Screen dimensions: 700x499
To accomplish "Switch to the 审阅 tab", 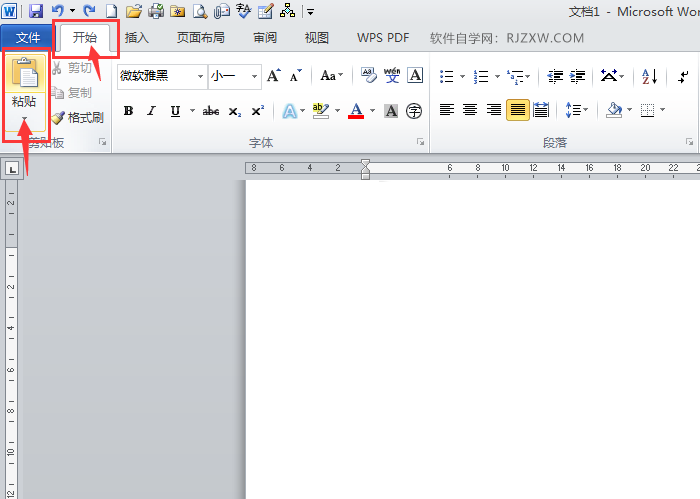I will (x=265, y=38).
